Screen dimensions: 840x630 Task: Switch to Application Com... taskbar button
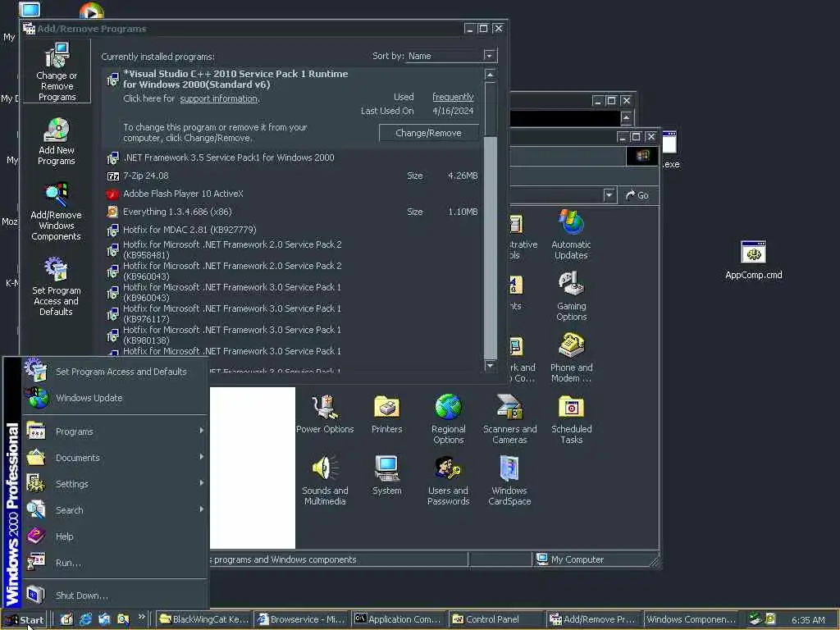click(399, 619)
